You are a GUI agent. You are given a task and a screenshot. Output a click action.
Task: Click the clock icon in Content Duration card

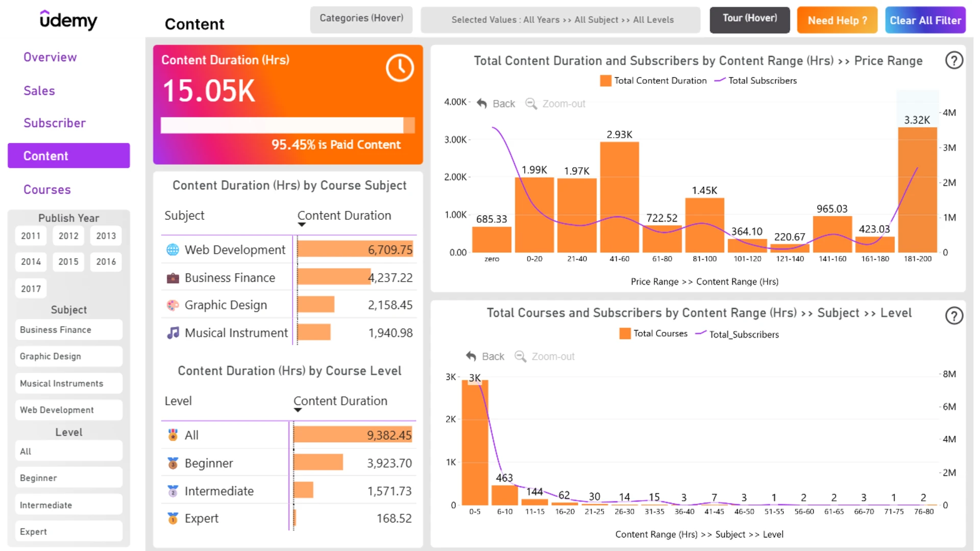tap(400, 68)
